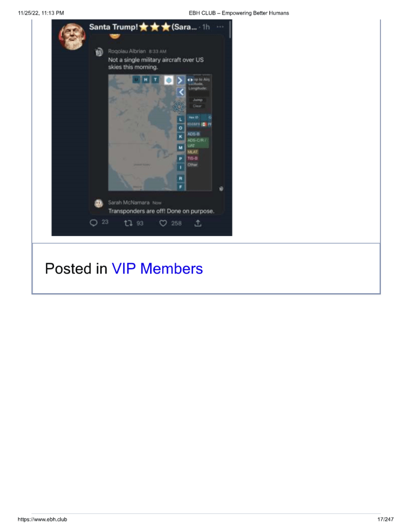Screen dimensions: 411x532
Task: Open the three-dot more options menu
Action: point(220,27)
